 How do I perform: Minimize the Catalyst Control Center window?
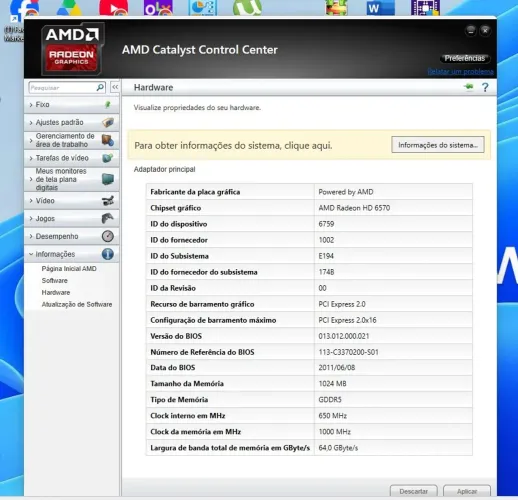[x=471, y=31]
